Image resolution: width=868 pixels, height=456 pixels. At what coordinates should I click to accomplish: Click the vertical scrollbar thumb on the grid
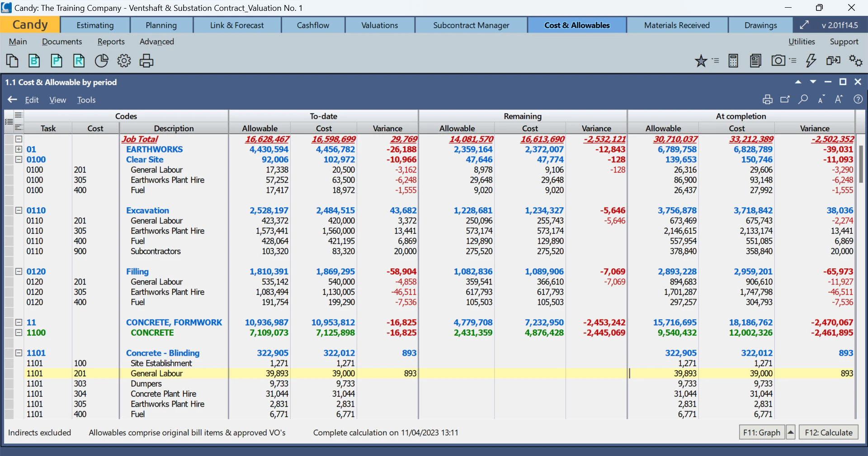tap(861, 164)
